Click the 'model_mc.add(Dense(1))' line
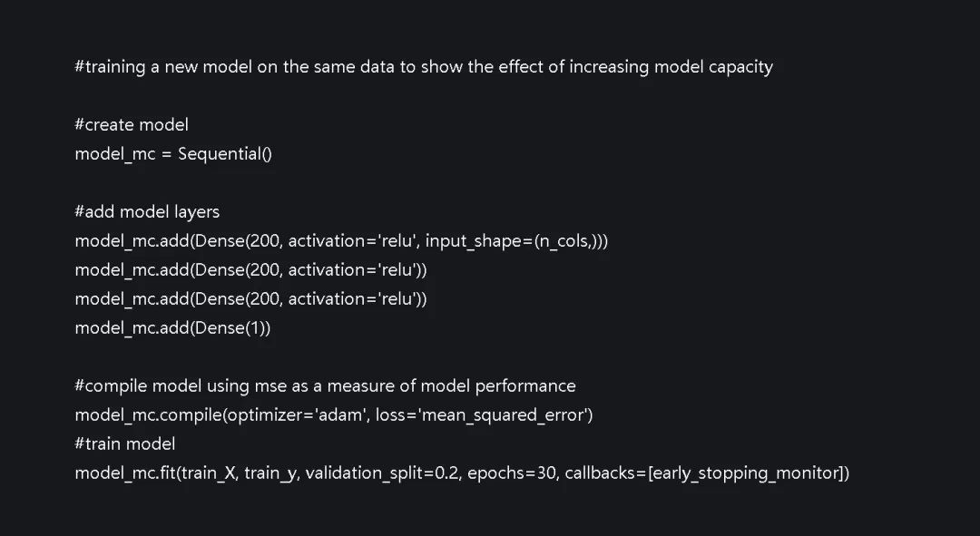 tap(172, 328)
